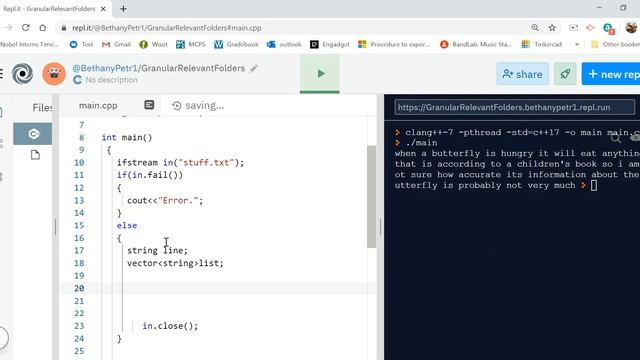The width and height of the screenshot is (640, 360).
Task: Bookmark this page with the star
Action: click(x=552, y=27)
